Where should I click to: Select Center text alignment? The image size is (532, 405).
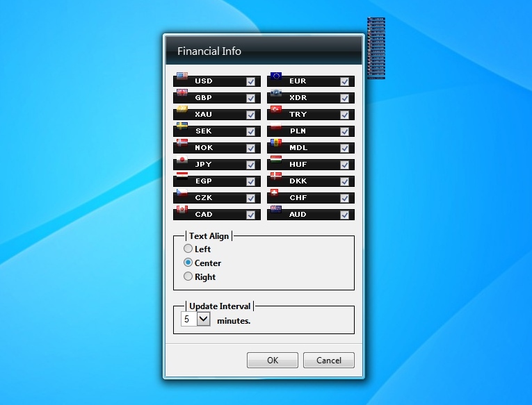pyautogui.click(x=188, y=263)
